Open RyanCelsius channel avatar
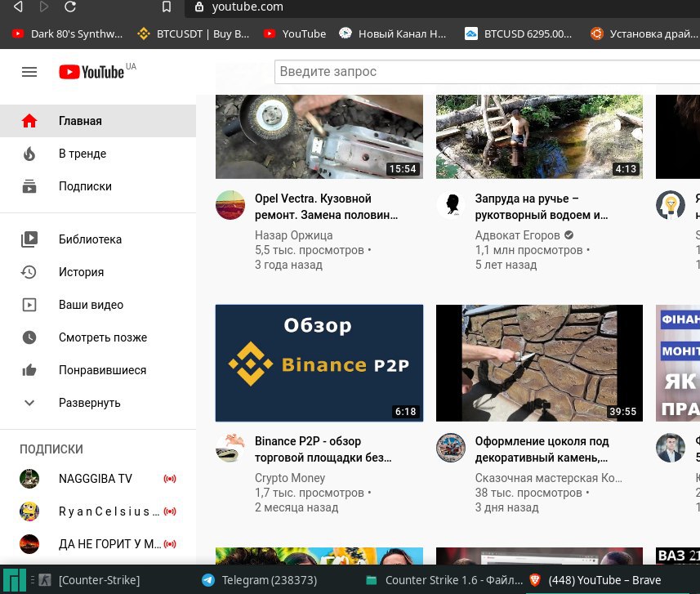 click(x=29, y=511)
